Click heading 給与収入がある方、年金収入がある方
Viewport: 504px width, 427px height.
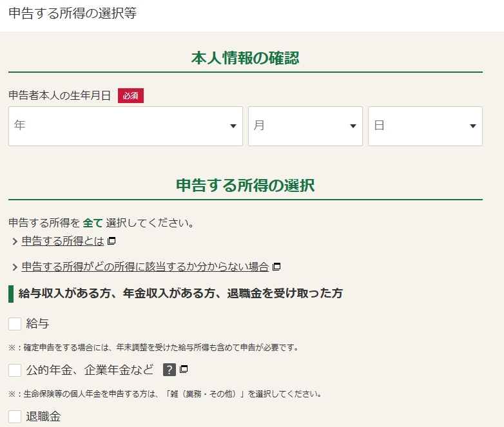(x=180, y=293)
